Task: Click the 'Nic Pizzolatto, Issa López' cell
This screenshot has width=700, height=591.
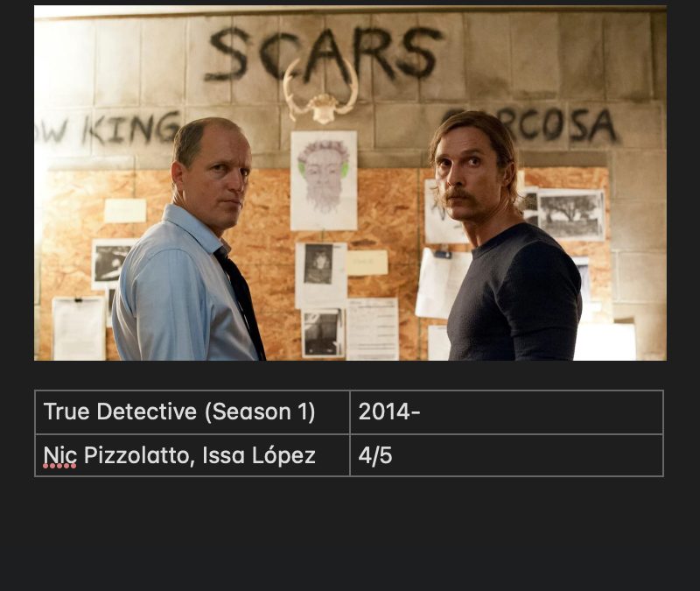Action: click(x=192, y=455)
